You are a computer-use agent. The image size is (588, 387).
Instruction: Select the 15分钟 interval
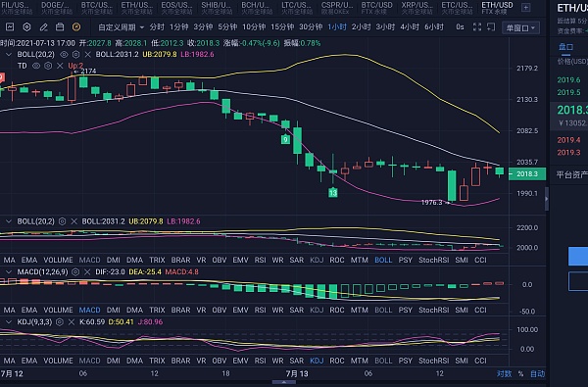click(282, 27)
